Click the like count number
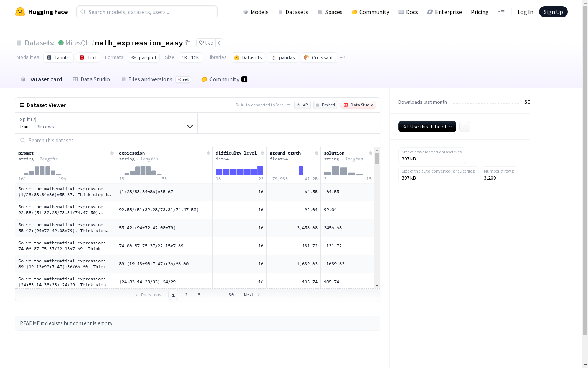 [219, 43]
